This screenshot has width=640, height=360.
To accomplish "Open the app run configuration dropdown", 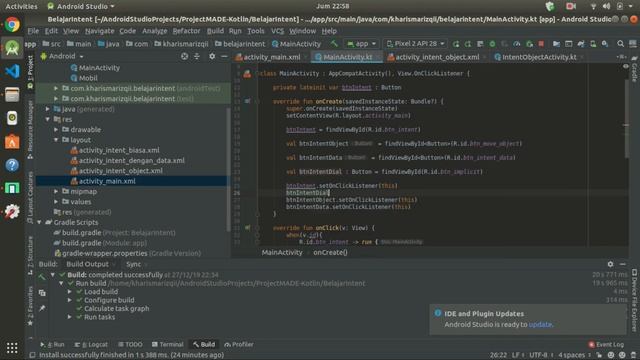I will point(361,44).
